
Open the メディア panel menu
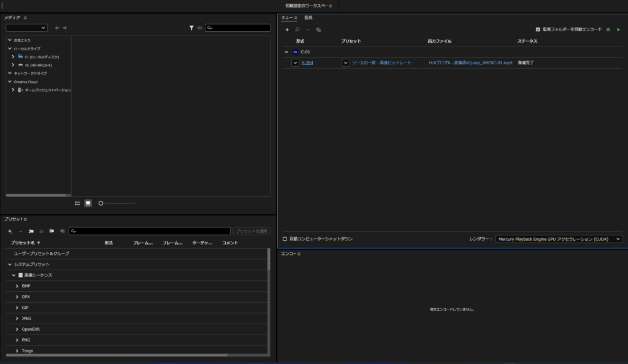(25, 18)
